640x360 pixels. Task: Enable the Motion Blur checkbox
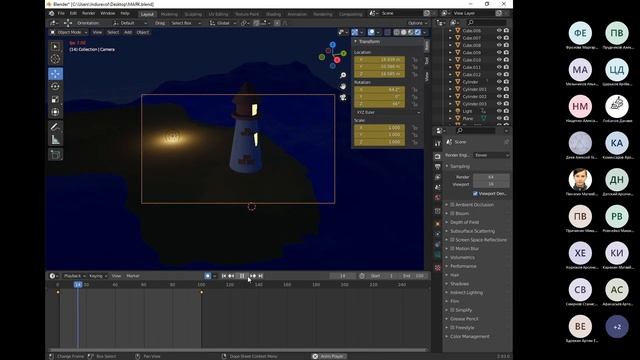[452, 249]
